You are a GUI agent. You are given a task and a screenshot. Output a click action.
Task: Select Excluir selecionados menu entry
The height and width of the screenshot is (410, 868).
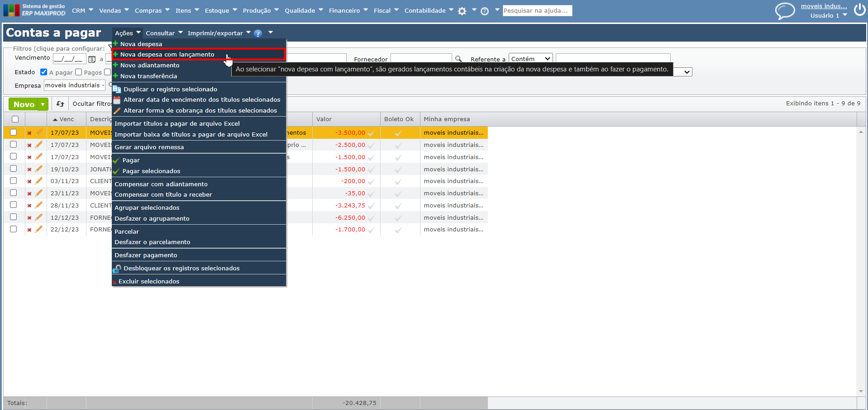pos(199,281)
